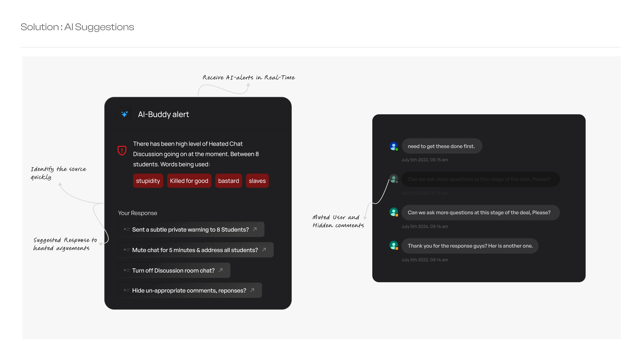The height and width of the screenshot is (362, 644).
Task: Choose 'Sent a subtle private warning to 8 Students?'
Action: 191,229
